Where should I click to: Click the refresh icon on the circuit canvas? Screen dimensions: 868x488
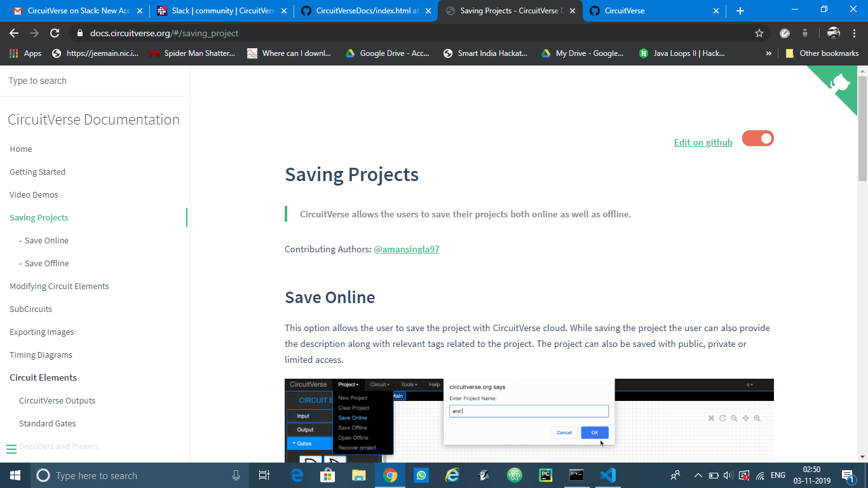722,418
